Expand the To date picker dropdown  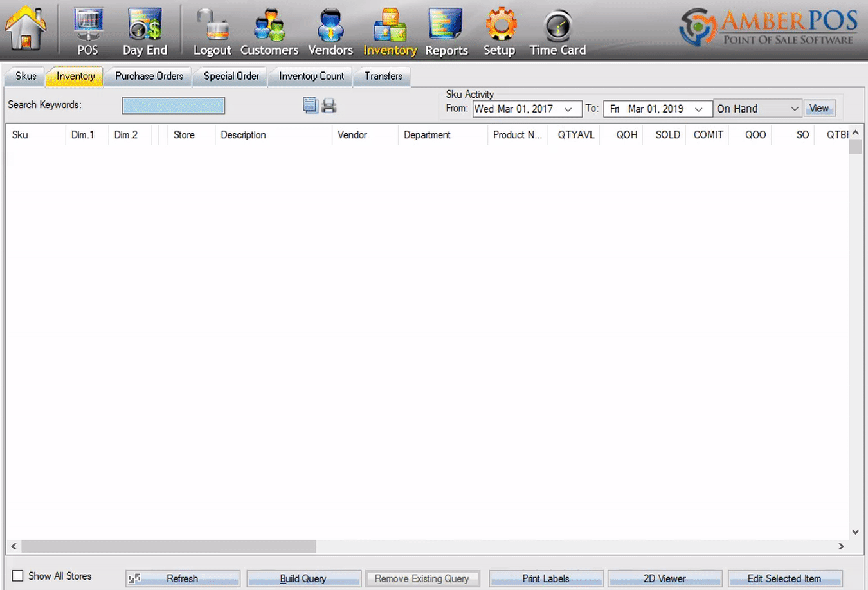699,109
